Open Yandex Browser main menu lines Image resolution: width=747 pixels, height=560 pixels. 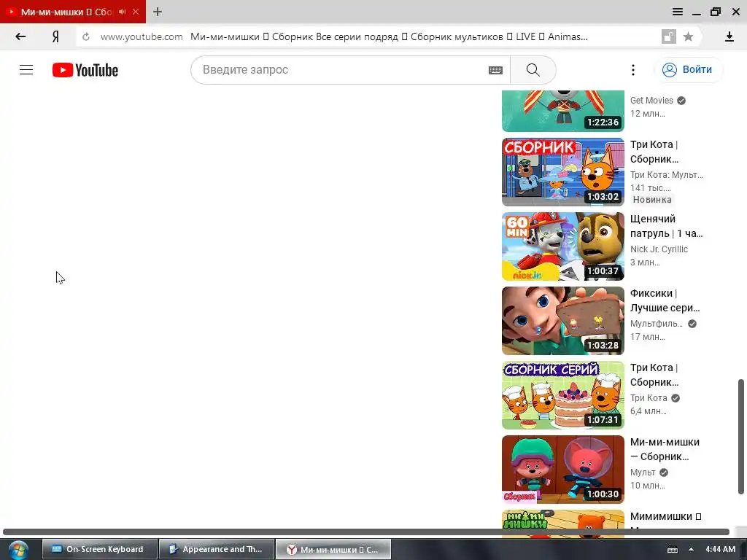pos(678,12)
